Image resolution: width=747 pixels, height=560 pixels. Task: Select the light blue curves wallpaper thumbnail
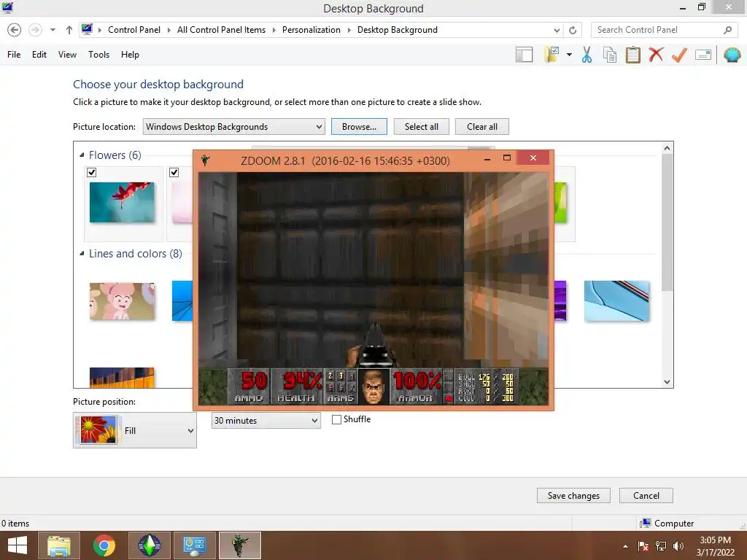coord(616,301)
